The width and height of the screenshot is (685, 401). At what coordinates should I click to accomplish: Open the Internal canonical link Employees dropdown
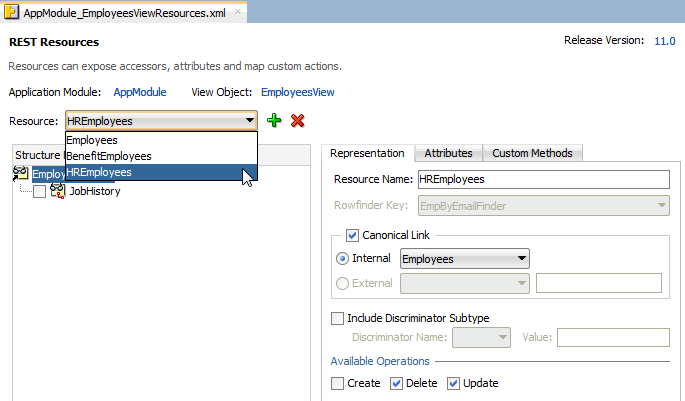coord(465,259)
